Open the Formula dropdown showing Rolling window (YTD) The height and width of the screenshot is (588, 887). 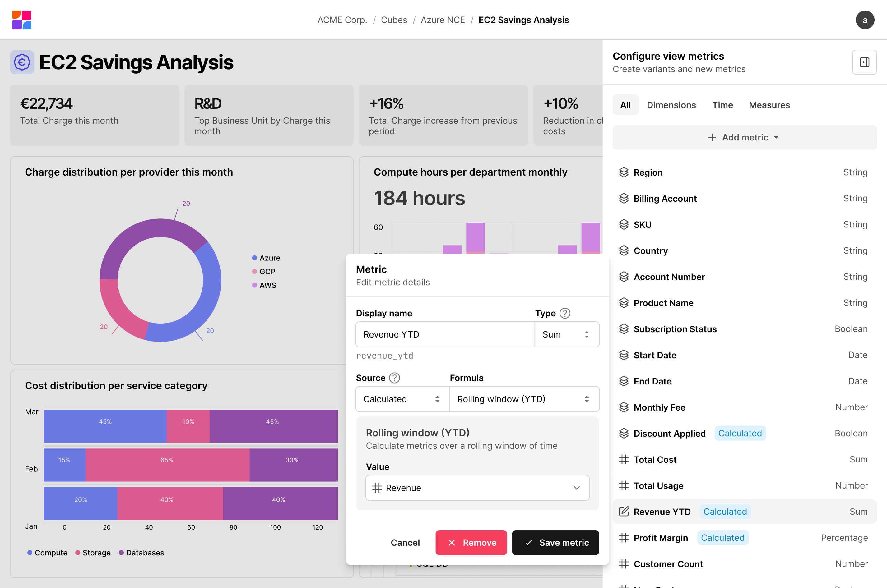(524, 399)
